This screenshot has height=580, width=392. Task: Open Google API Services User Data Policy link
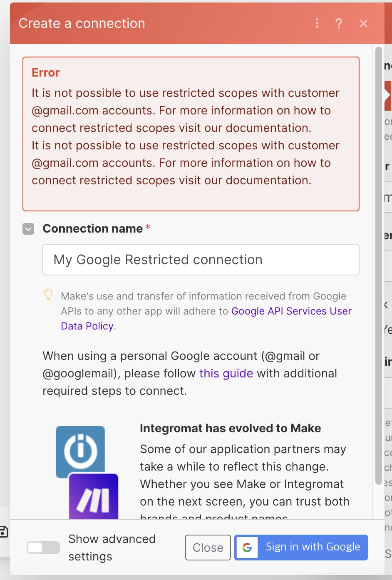click(x=291, y=311)
